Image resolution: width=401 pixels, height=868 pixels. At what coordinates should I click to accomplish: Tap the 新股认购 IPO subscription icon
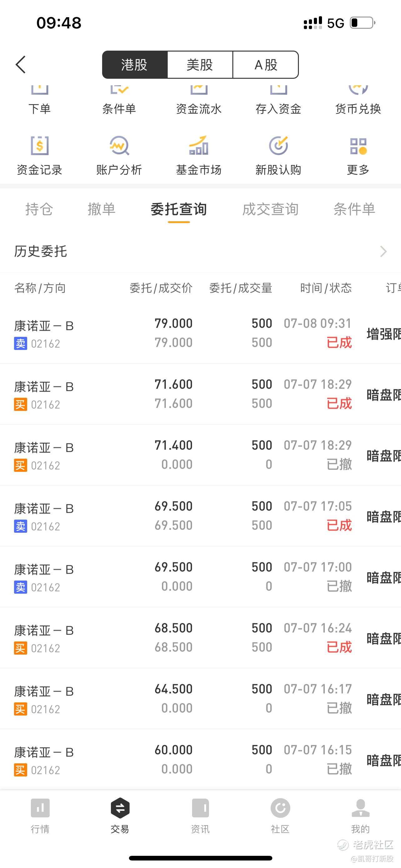pyautogui.click(x=278, y=146)
